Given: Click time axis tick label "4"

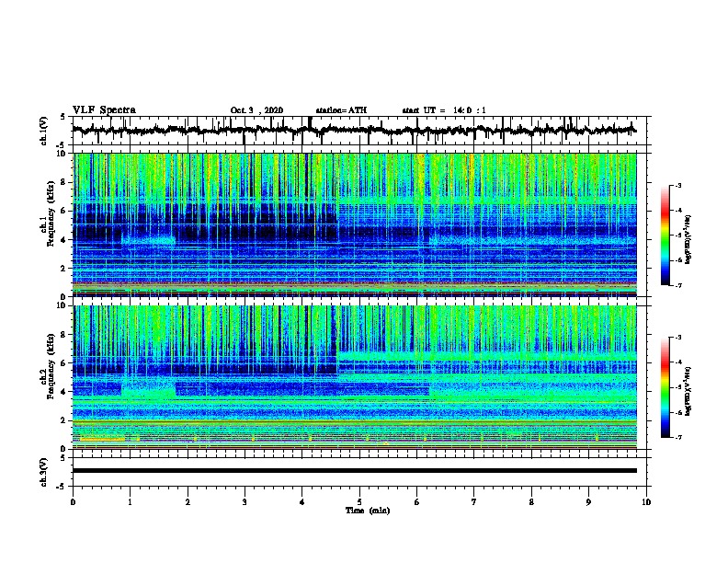Looking at the screenshot, I should tap(302, 502).
